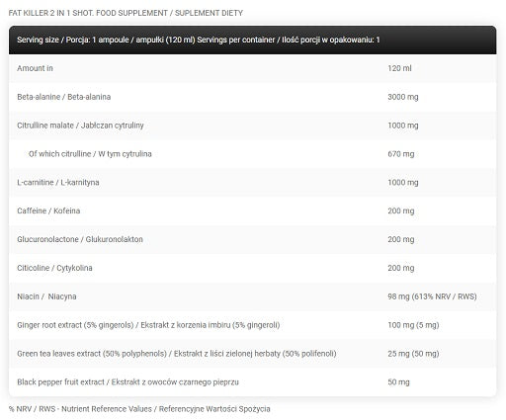The image size is (506, 420).
Task: Select the serving size header bar
Action: pyautogui.click(x=253, y=40)
